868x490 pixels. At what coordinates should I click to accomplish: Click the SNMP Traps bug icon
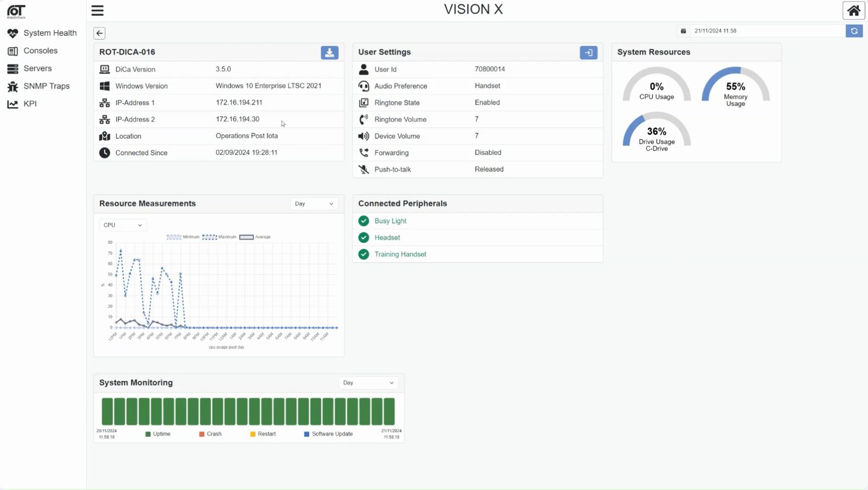click(x=12, y=86)
